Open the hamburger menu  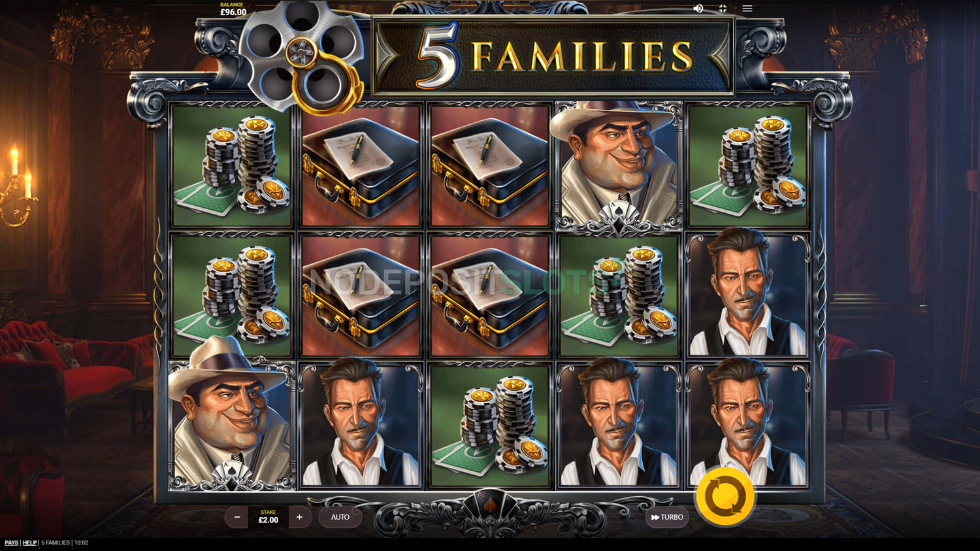pyautogui.click(x=747, y=8)
